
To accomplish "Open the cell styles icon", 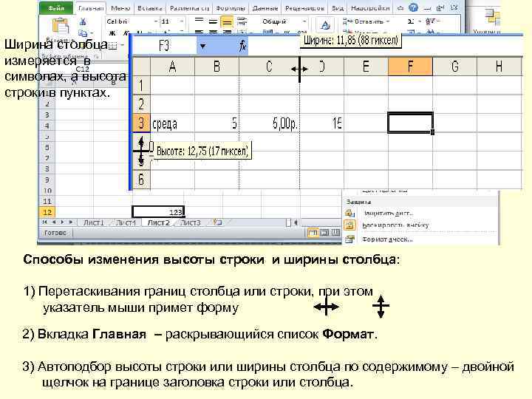I will [x=325, y=25].
